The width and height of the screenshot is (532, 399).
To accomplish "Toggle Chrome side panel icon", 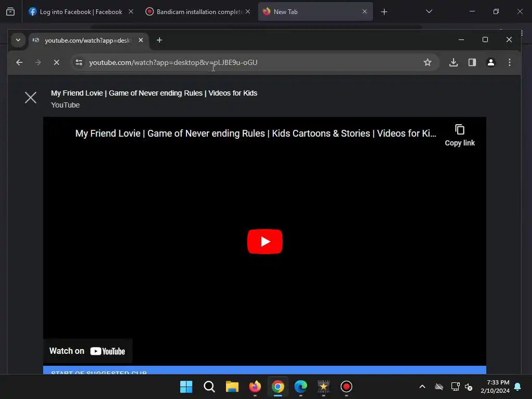I will click(x=472, y=62).
